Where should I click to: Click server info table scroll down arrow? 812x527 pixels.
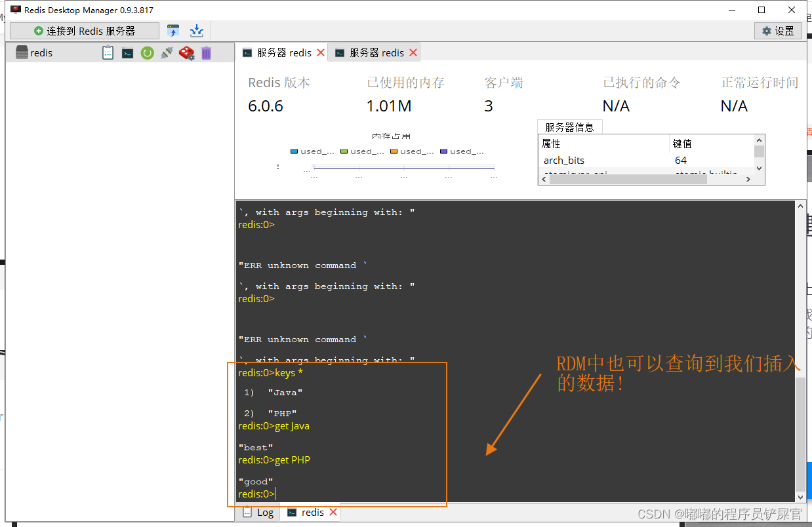759,168
